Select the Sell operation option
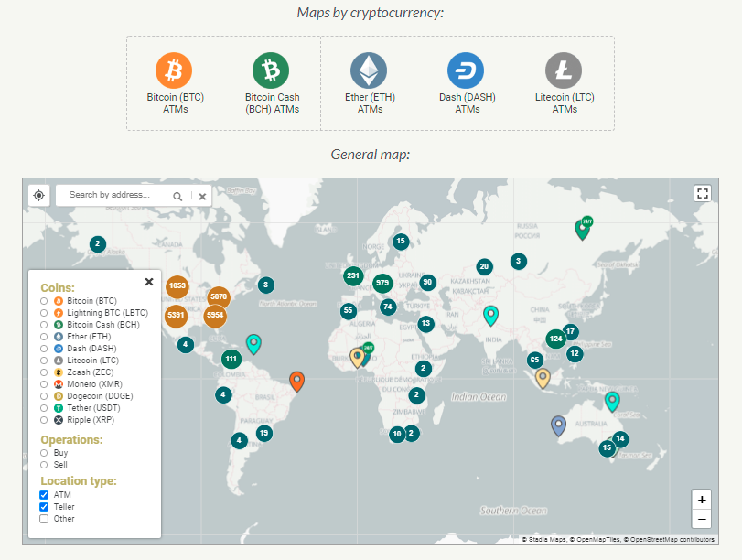This screenshot has height=560, width=742. click(44, 465)
